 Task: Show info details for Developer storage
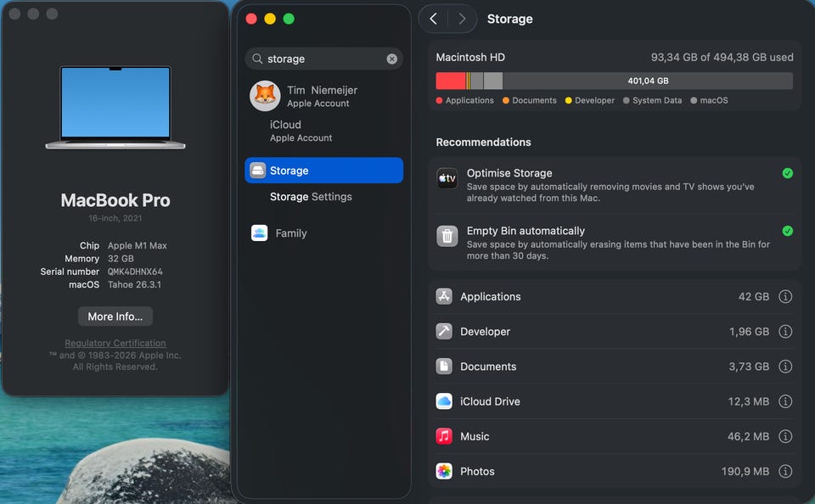[785, 332]
